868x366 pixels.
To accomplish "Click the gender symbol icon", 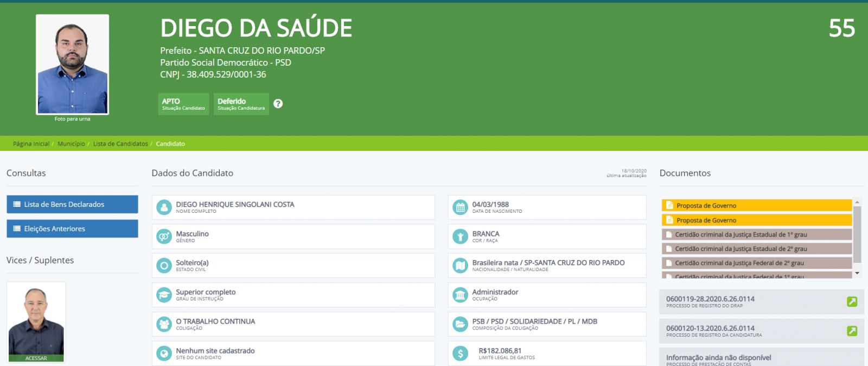I will [x=164, y=237].
